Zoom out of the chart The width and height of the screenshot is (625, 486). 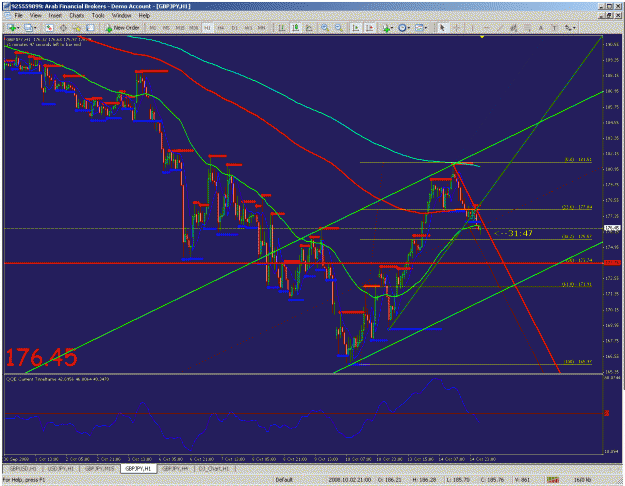(338, 28)
